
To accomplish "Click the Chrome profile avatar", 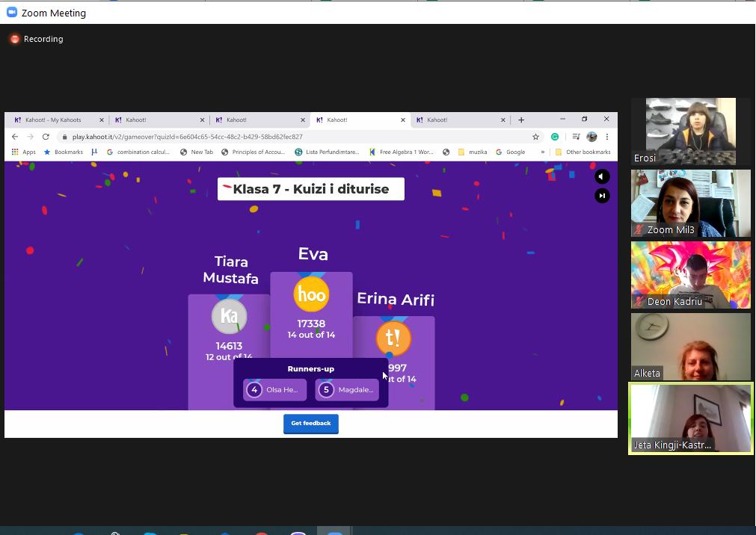I will coord(591,137).
